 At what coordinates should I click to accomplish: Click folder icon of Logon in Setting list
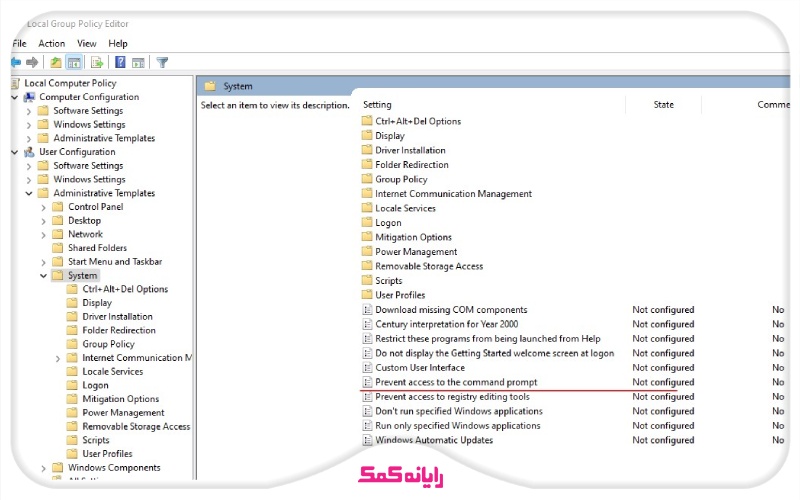[x=367, y=222]
